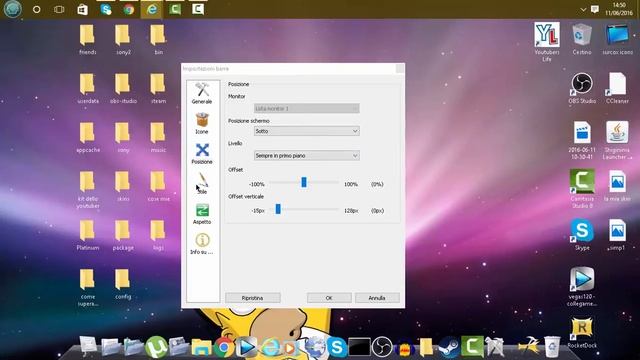Select the Posizione settings section

click(x=202, y=154)
